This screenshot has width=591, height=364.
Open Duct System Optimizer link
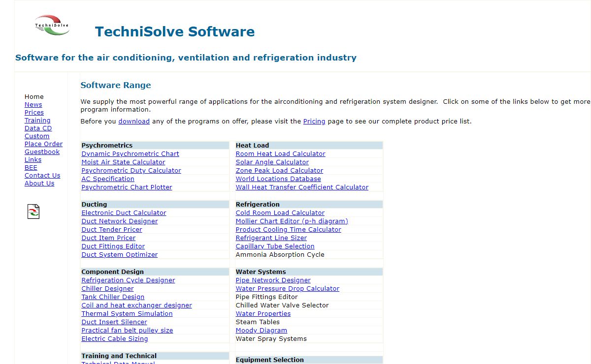120,255
